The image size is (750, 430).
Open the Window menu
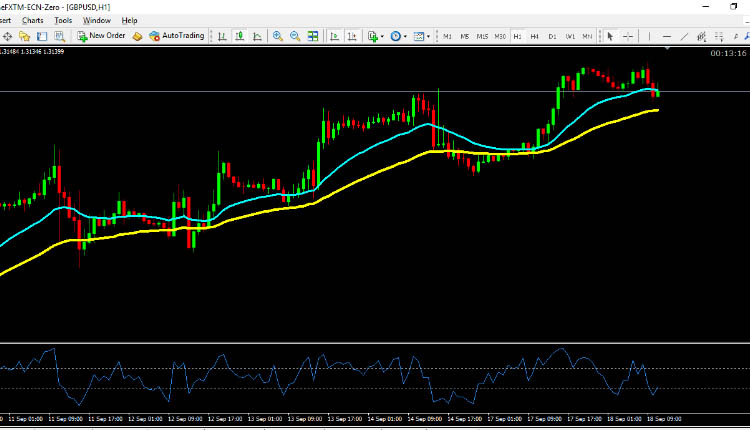pyautogui.click(x=97, y=21)
